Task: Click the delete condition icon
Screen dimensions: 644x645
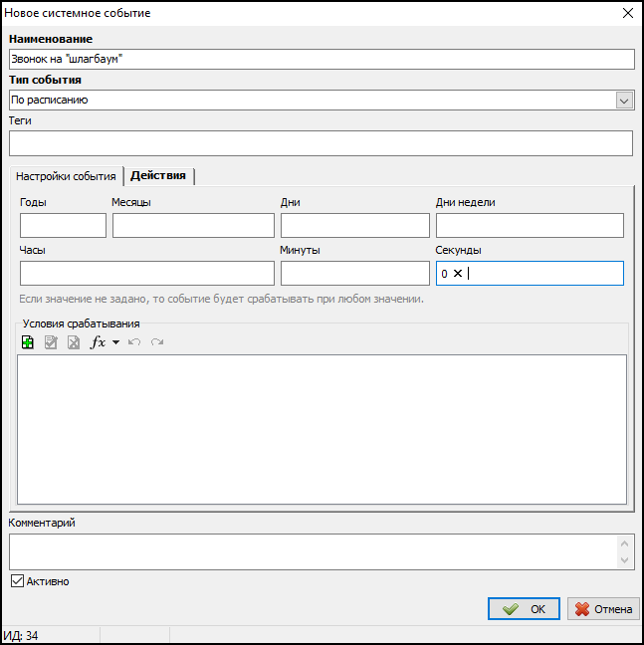Action: pos(74,342)
